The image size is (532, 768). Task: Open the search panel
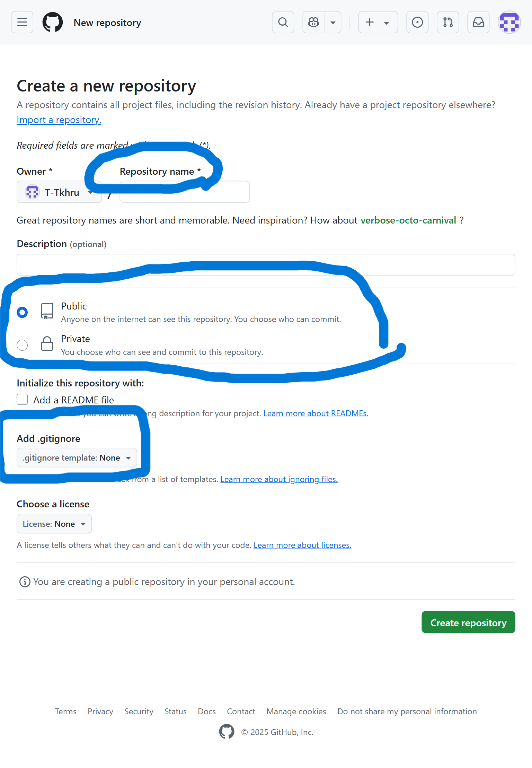click(x=283, y=22)
